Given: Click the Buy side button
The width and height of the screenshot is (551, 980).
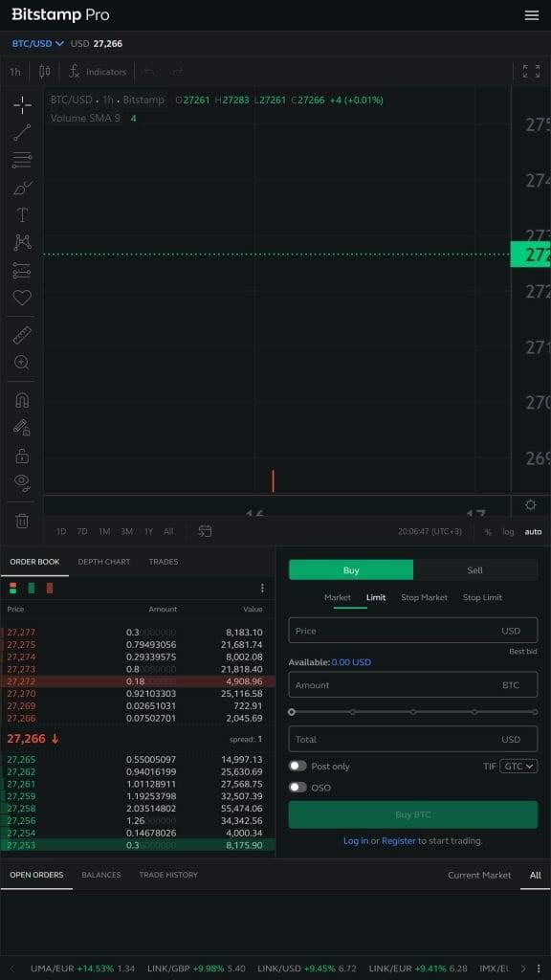Looking at the screenshot, I should point(350,570).
